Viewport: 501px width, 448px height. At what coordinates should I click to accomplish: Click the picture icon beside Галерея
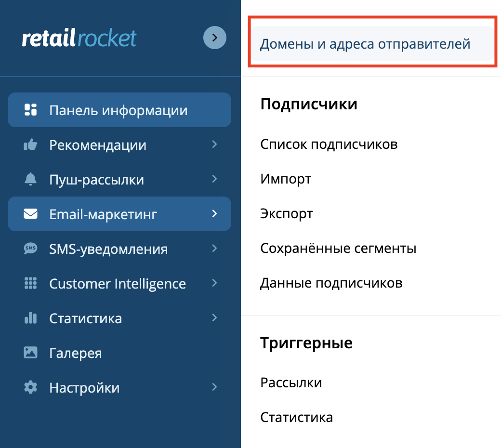(x=30, y=353)
